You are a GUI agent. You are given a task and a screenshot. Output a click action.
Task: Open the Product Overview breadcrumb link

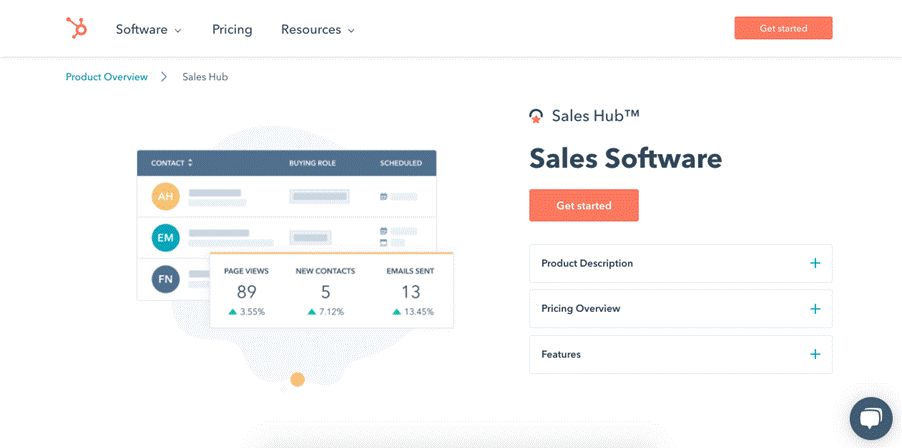(x=106, y=76)
